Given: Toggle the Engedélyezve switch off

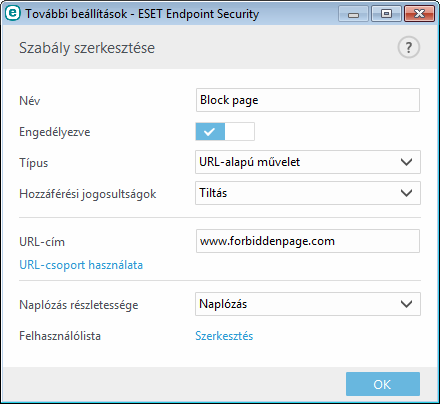Looking at the screenshot, I should pos(225,132).
